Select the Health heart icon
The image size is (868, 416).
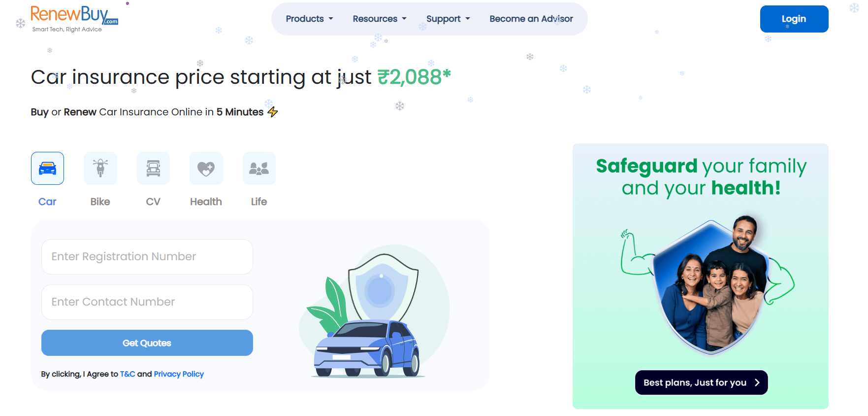tap(206, 168)
